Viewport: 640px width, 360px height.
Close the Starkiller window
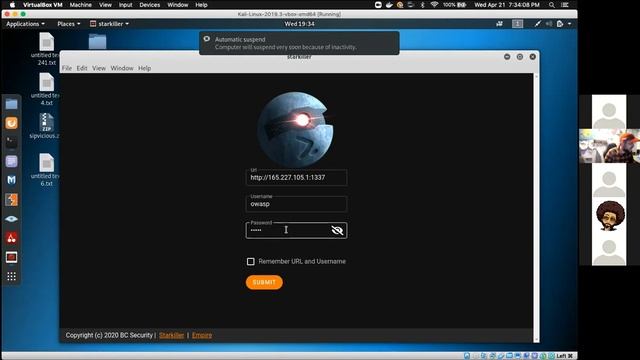pyautogui.click(x=533, y=57)
